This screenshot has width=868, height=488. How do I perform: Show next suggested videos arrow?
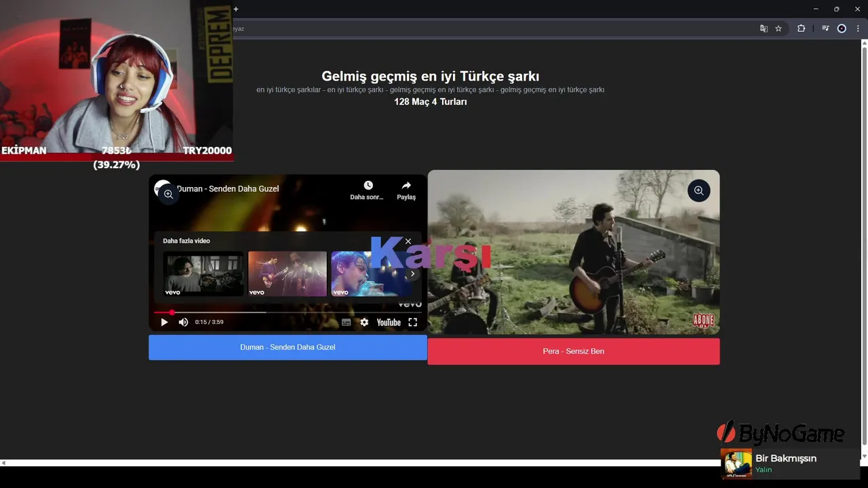pyautogui.click(x=412, y=274)
